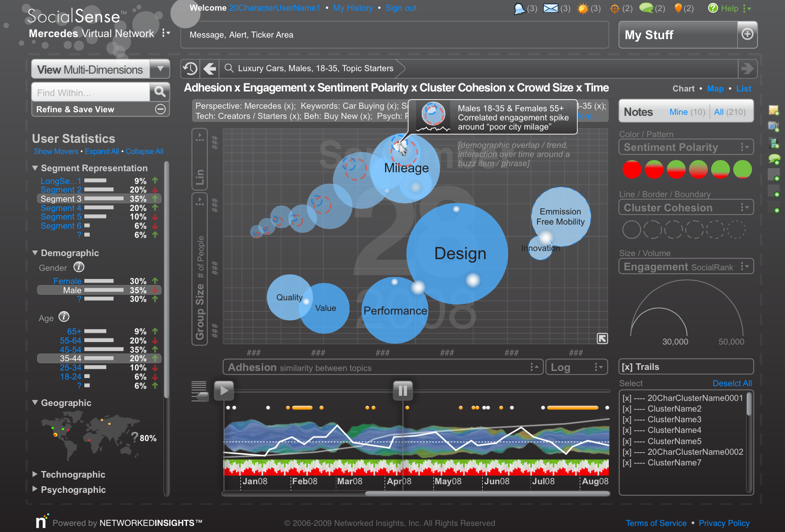This screenshot has width=785, height=532.
Task: Open the green speech bubble icon in header
Action: 646,8
